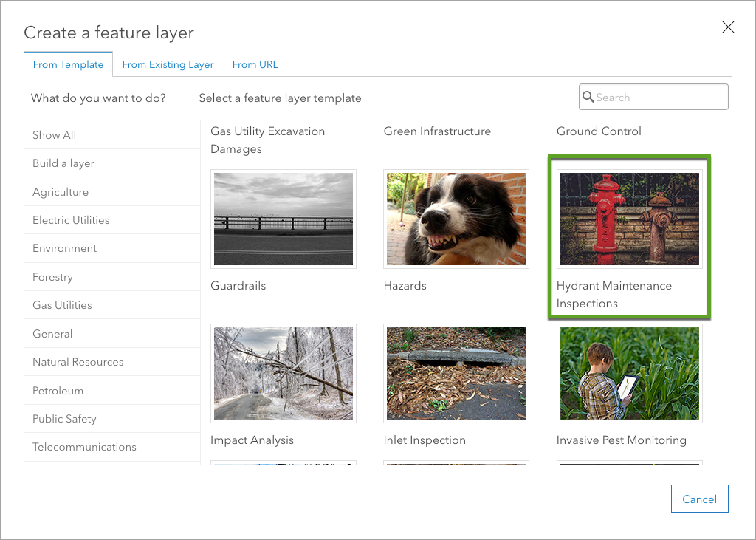Choose the Invasive Pest Monitoring thumbnail
The width and height of the screenshot is (756, 540).
click(629, 374)
